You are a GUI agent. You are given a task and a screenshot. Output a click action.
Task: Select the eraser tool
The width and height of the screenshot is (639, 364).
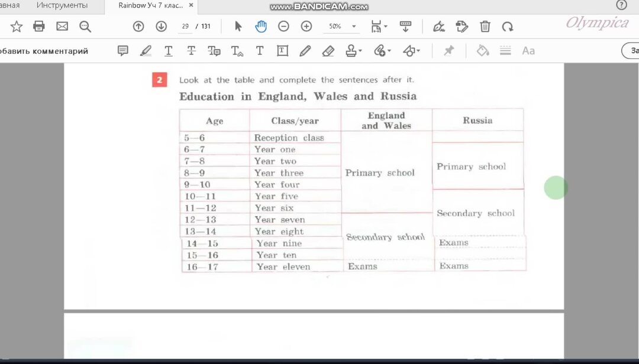pyautogui.click(x=328, y=51)
